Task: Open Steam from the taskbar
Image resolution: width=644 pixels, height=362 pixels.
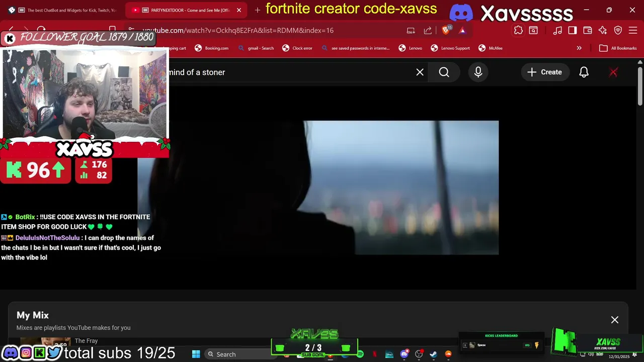Action: point(433,354)
